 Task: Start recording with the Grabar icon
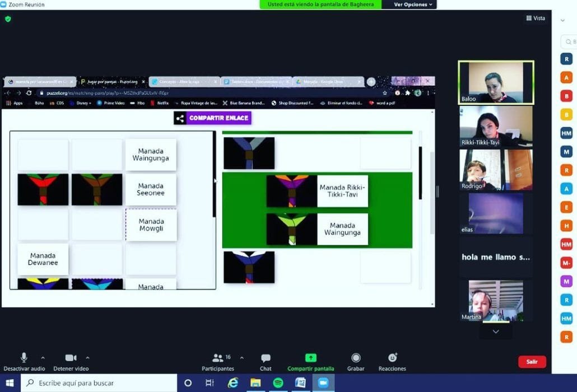click(356, 358)
